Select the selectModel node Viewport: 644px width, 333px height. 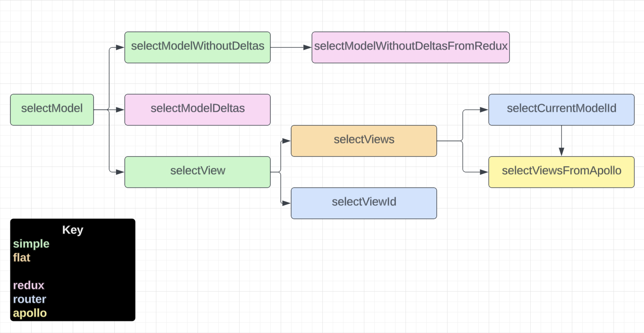(x=52, y=110)
